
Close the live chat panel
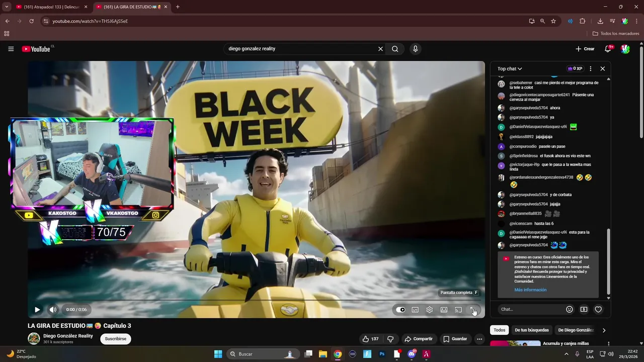pyautogui.click(x=603, y=69)
